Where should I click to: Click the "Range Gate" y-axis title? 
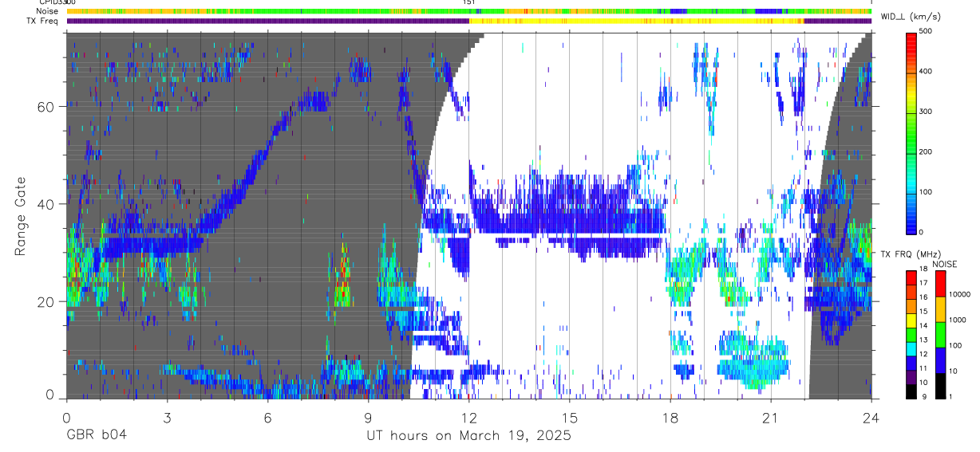(x=21, y=216)
